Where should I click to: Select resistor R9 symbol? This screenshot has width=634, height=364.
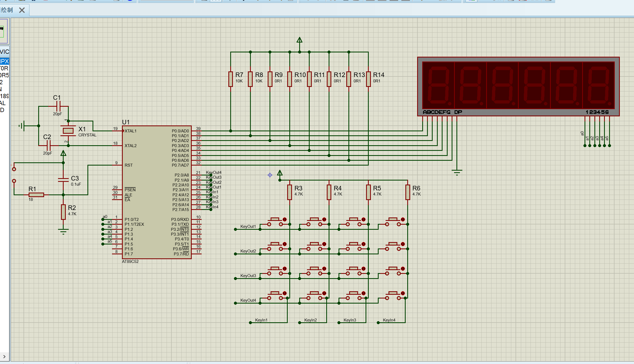(270, 79)
